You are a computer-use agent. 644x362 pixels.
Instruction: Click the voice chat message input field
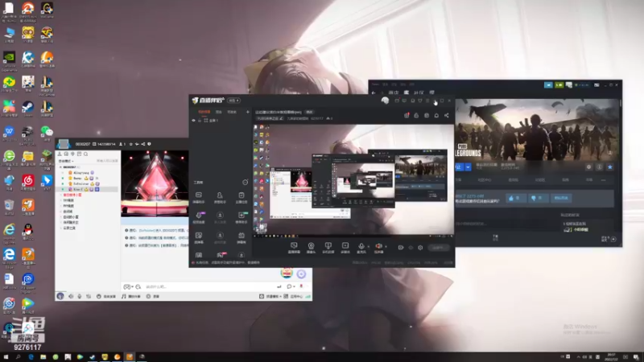pyautogui.click(x=209, y=286)
